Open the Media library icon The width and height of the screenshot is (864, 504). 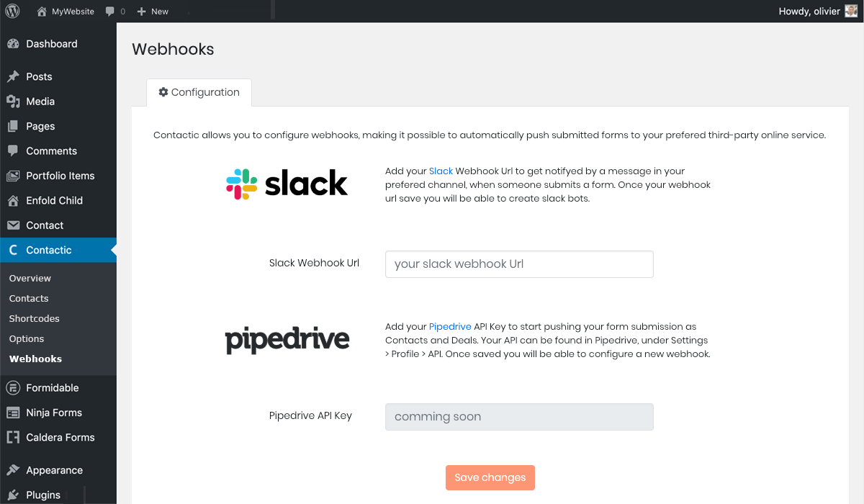pos(13,102)
